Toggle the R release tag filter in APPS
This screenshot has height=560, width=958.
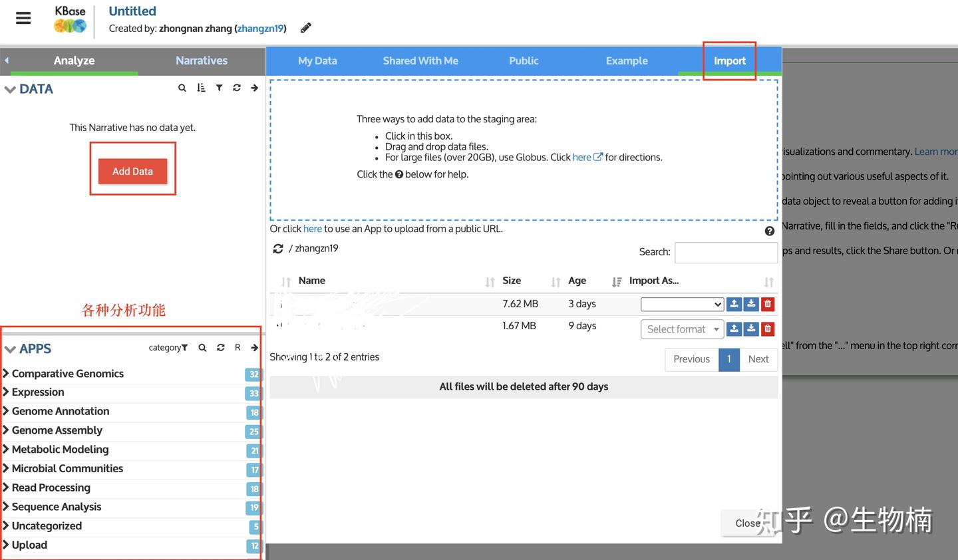238,347
